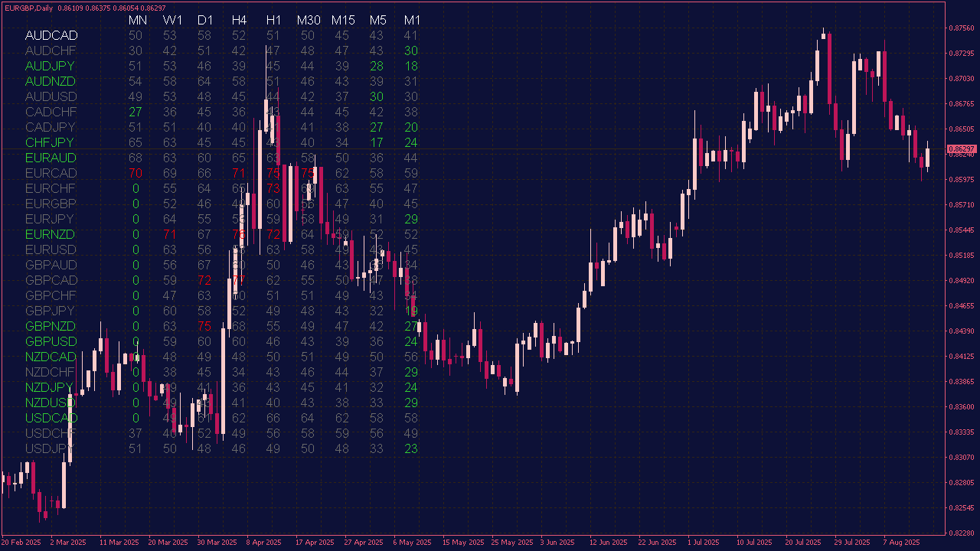The height and width of the screenshot is (551, 980).
Task: Click the 0.87560 price scale label
Action: coord(961,28)
